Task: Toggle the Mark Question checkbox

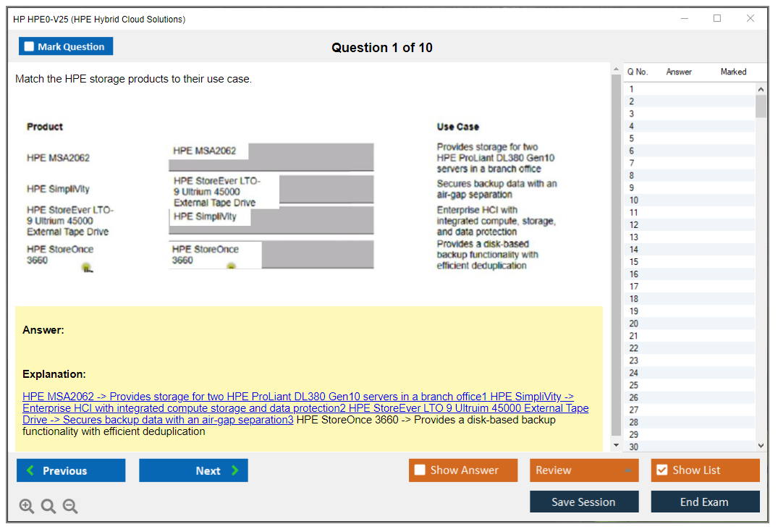Action: tap(30, 47)
